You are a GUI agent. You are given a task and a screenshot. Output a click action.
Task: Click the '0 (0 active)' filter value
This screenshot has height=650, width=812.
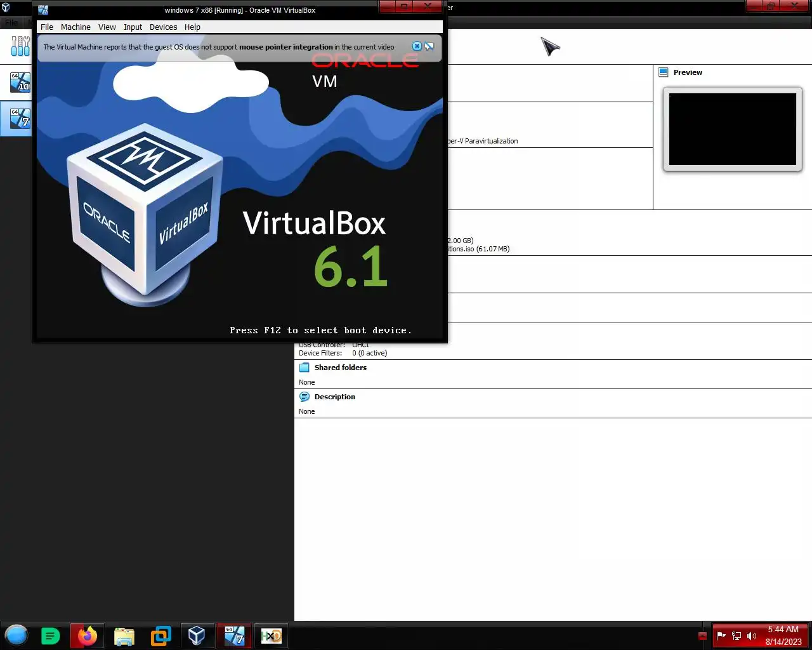(369, 353)
